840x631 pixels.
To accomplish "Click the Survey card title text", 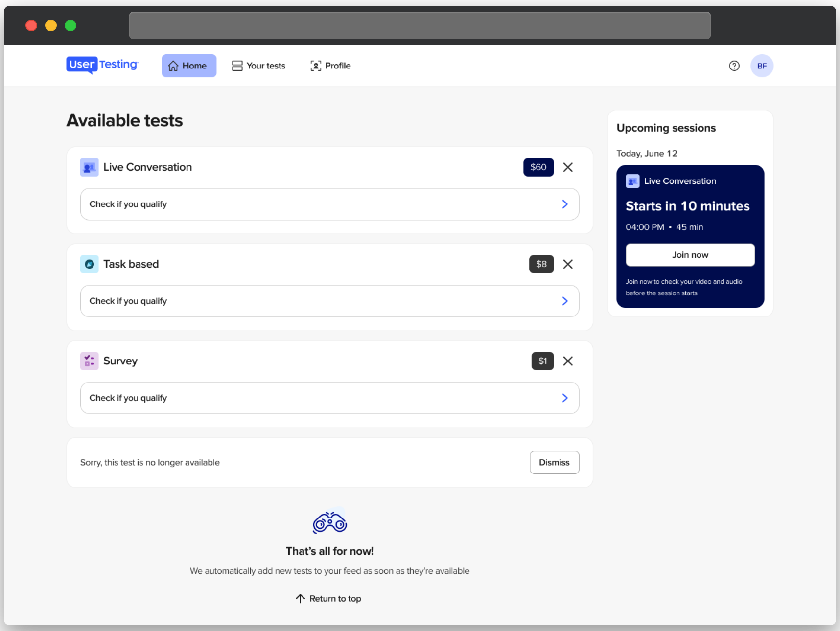I will click(120, 361).
